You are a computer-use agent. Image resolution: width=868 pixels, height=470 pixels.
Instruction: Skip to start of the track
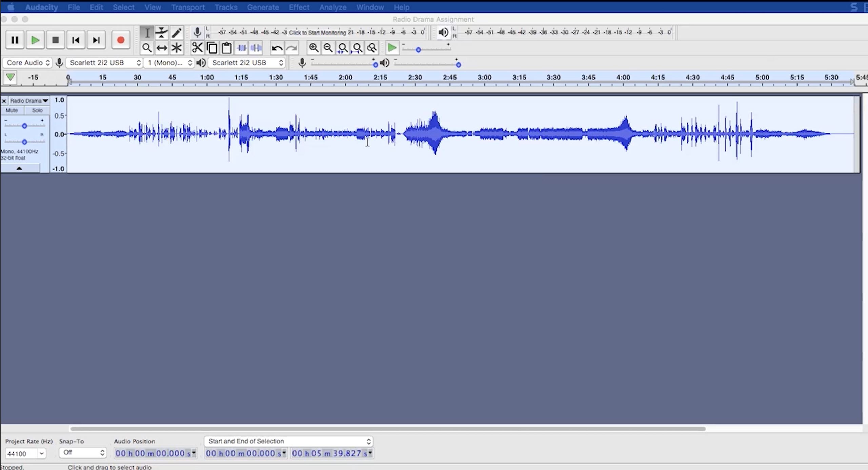76,40
